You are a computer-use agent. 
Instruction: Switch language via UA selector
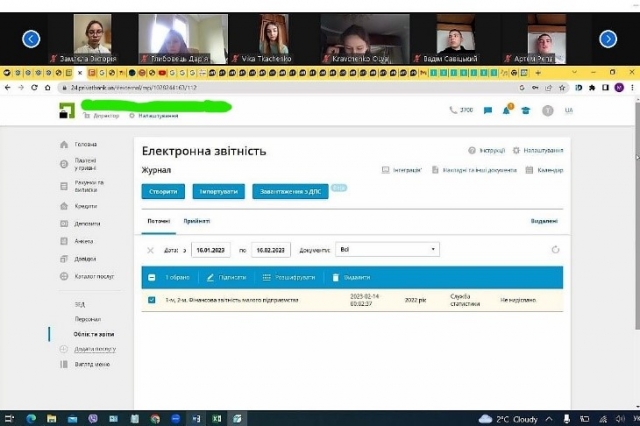[x=569, y=110]
